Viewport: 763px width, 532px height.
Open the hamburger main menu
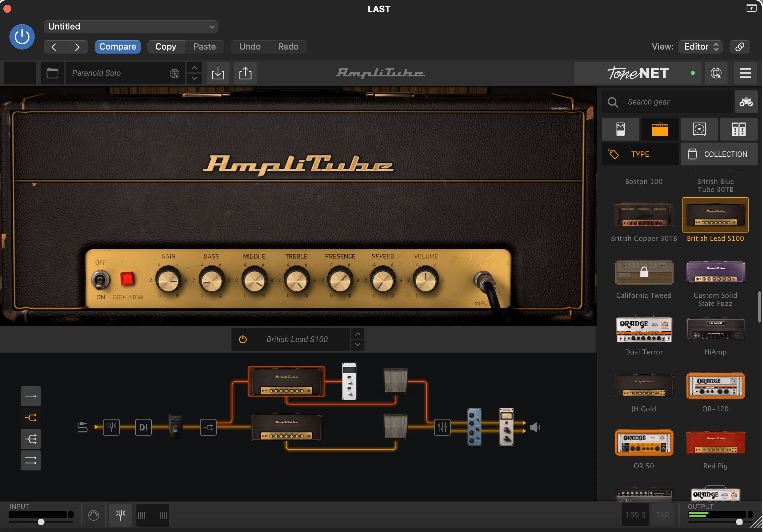point(746,73)
